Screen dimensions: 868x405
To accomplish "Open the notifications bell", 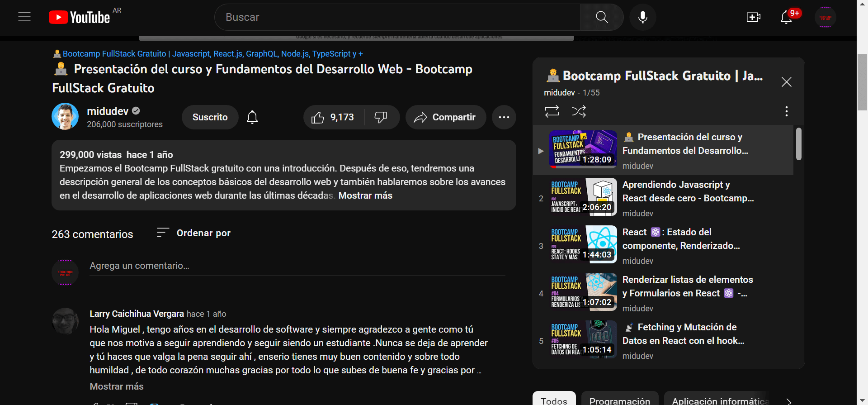I will pos(786,17).
